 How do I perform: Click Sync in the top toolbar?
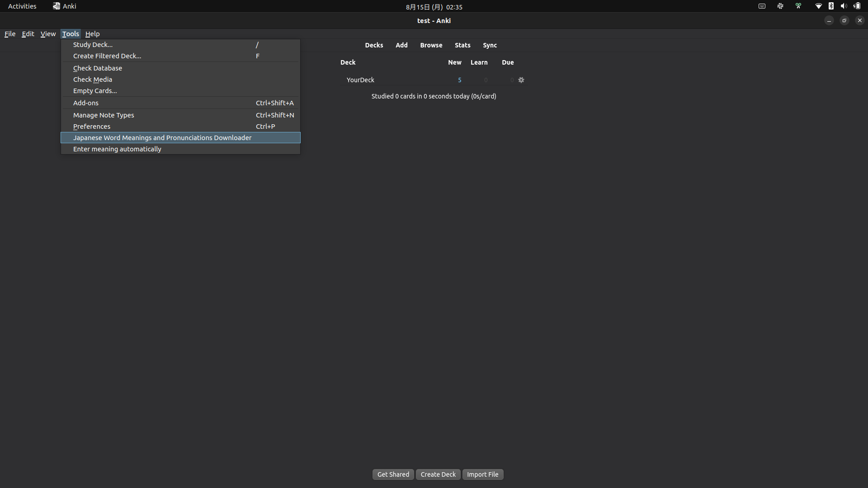tap(490, 45)
